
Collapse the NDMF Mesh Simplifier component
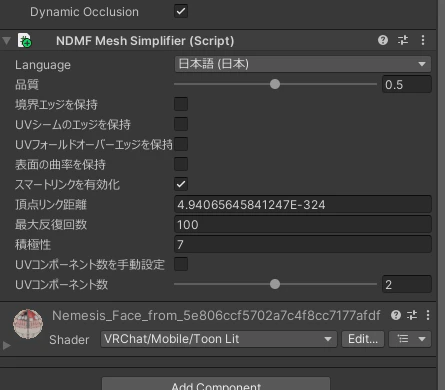pyautogui.click(x=6, y=41)
